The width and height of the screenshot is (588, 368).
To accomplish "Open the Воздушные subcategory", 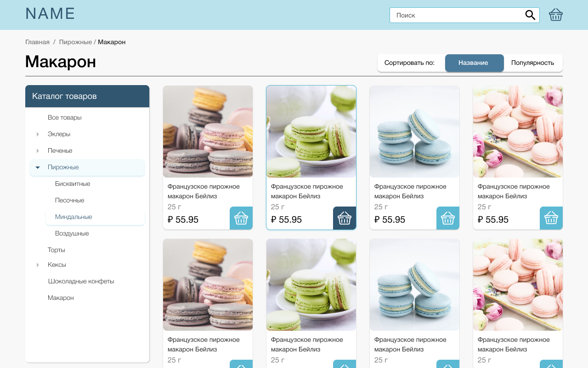I will pyautogui.click(x=72, y=234).
